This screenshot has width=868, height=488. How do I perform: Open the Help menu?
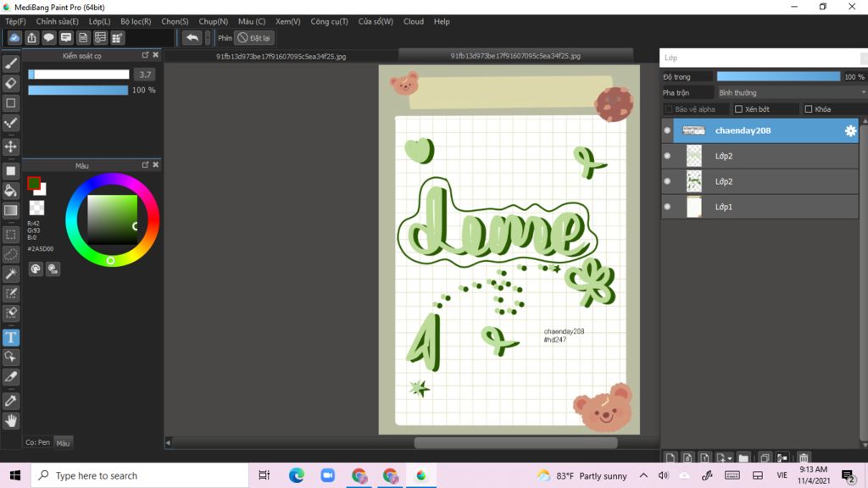tap(442, 21)
